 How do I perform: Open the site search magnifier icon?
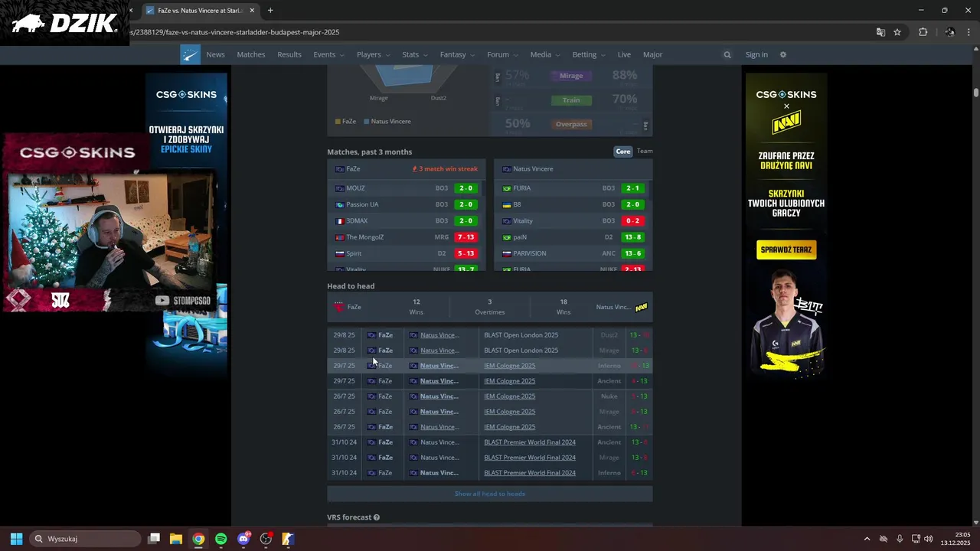coord(727,54)
